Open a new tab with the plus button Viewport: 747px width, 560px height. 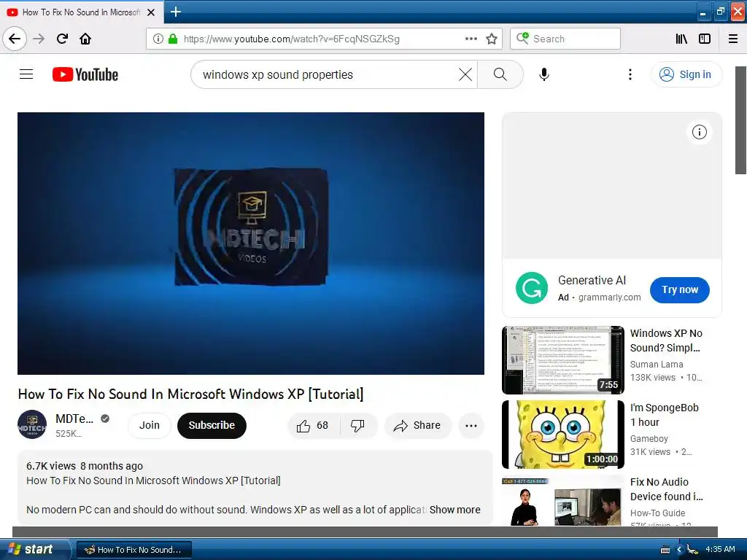tap(175, 12)
